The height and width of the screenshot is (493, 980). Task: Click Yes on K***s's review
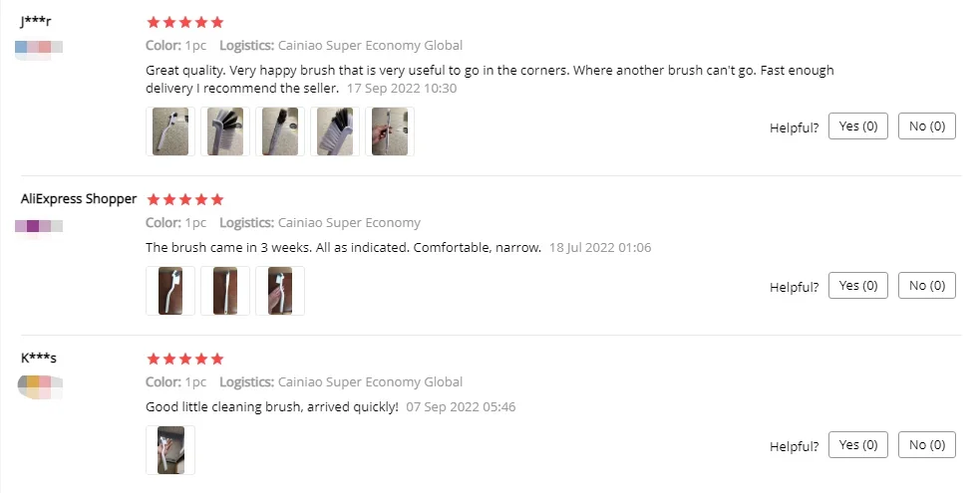(858, 445)
